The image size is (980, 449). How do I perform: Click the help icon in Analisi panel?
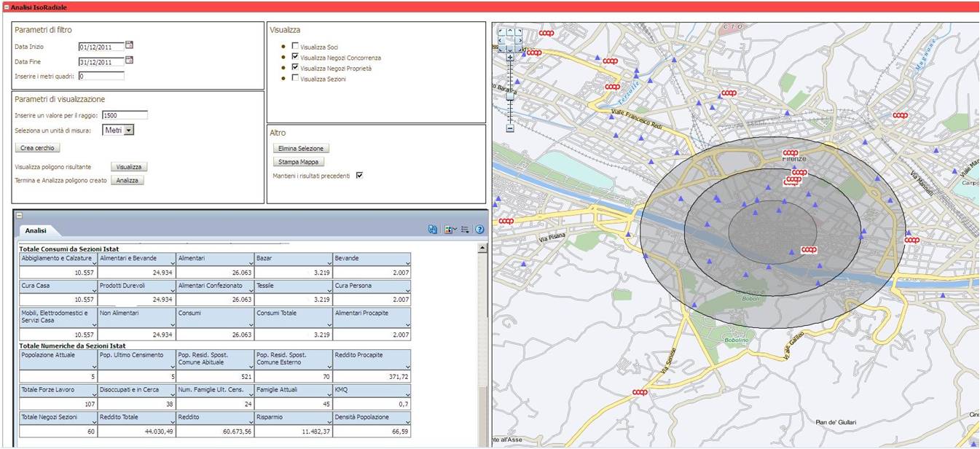coord(479,230)
